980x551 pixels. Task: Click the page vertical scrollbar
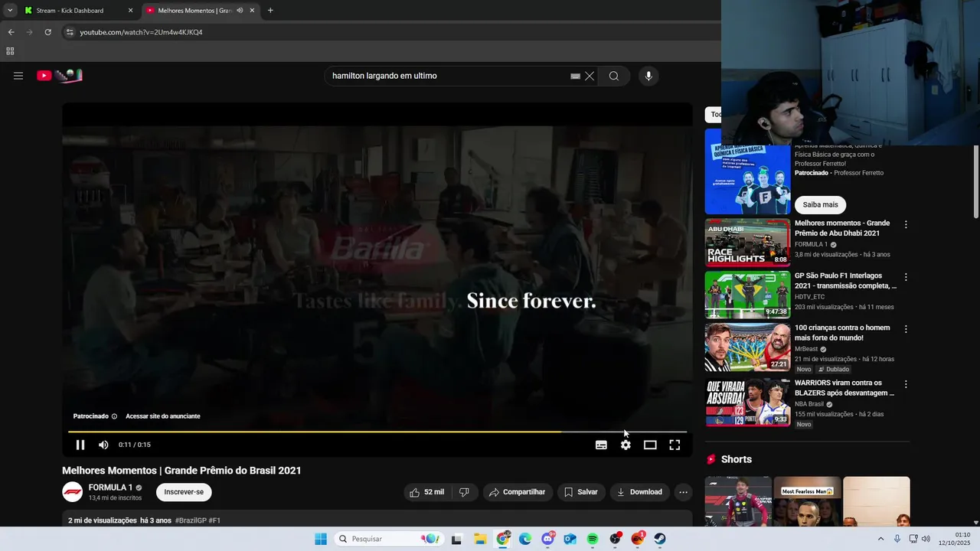coord(976,180)
